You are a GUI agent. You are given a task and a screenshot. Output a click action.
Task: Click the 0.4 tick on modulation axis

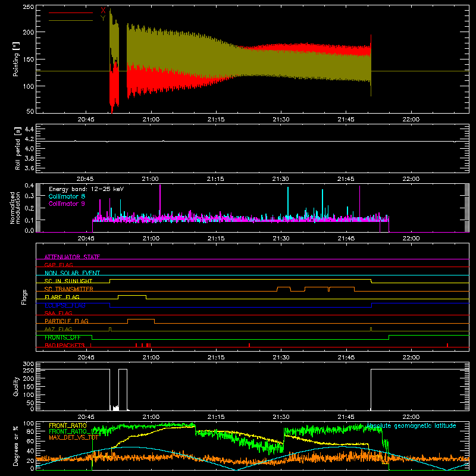(29, 186)
